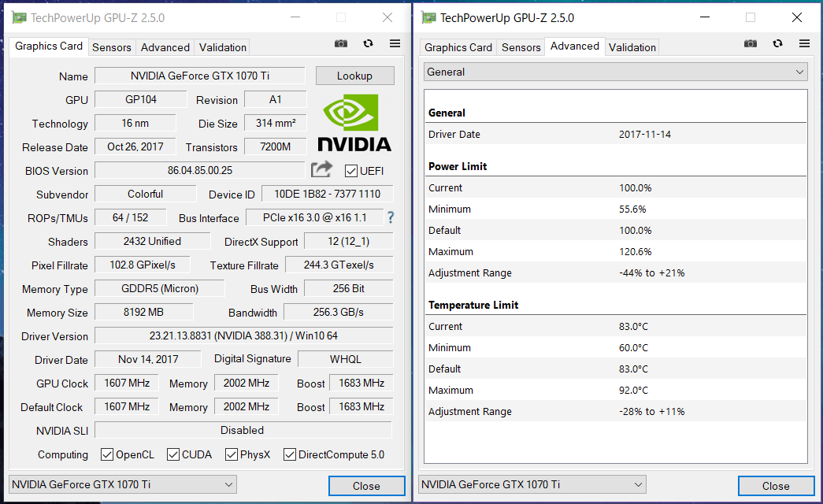The image size is (823, 504).
Task: Click the Bandwidth value 256.3 GB/s
Action: pyautogui.click(x=339, y=312)
